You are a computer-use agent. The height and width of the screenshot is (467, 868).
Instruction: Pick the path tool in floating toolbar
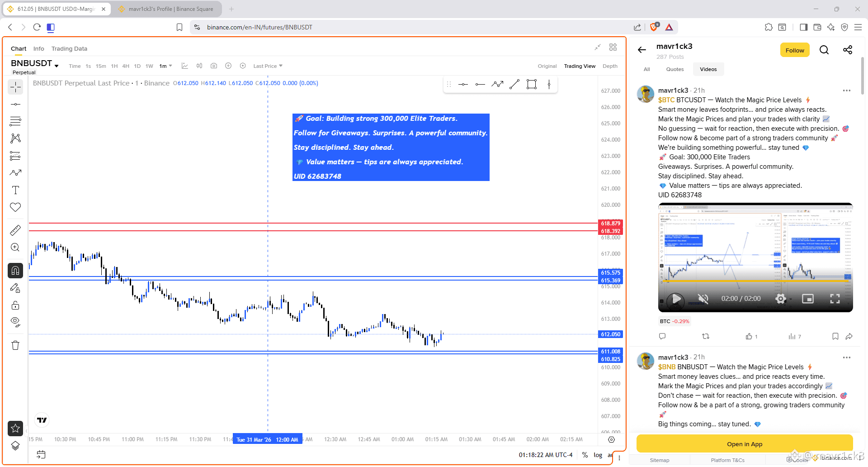[x=497, y=84]
